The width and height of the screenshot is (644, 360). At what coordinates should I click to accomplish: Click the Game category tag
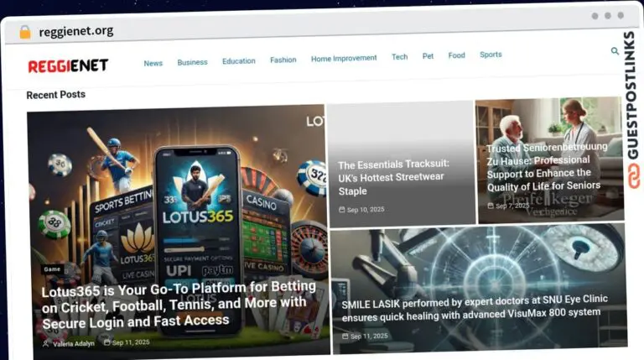click(52, 269)
